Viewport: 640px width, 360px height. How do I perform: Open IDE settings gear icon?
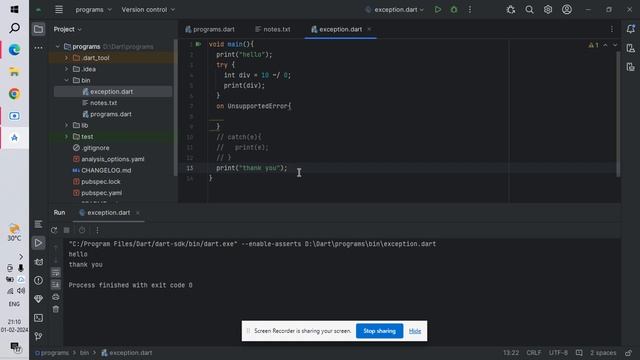pos(548,9)
